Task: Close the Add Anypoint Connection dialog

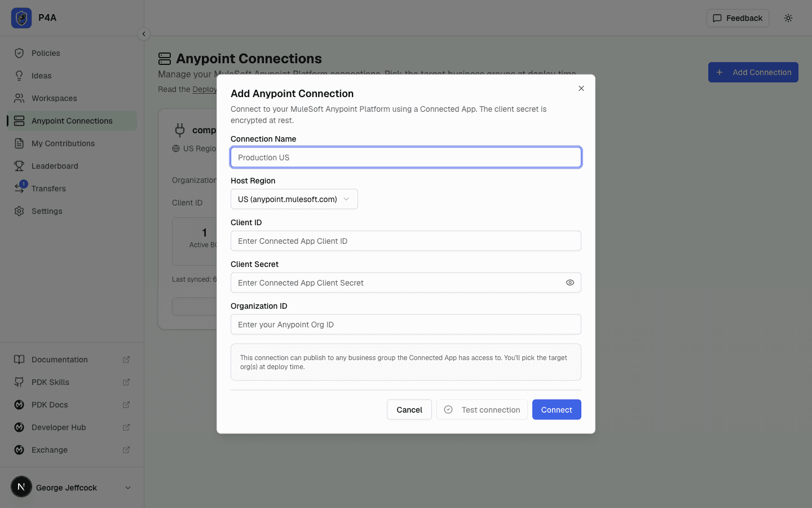Action: pos(581,89)
